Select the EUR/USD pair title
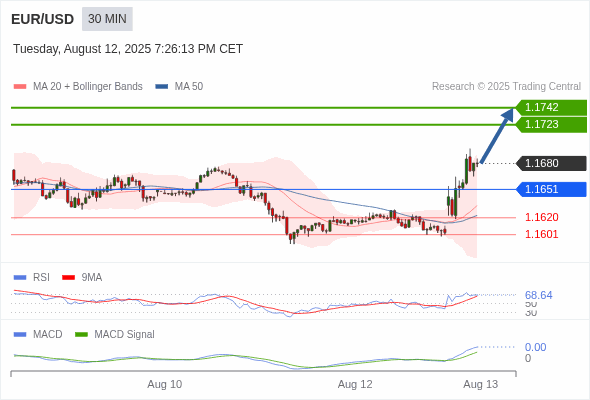Image resolution: width=590 pixels, height=400 pixels. pyautogui.click(x=43, y=19)
